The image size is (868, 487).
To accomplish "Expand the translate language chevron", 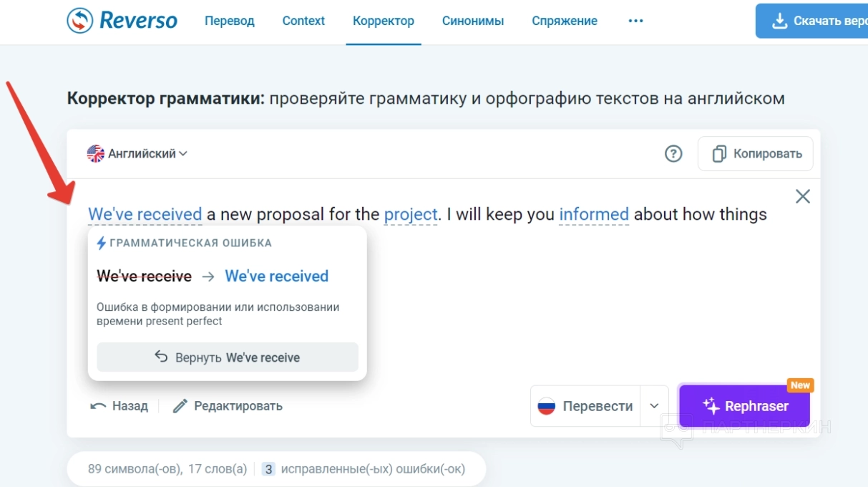I will point(654,406).
